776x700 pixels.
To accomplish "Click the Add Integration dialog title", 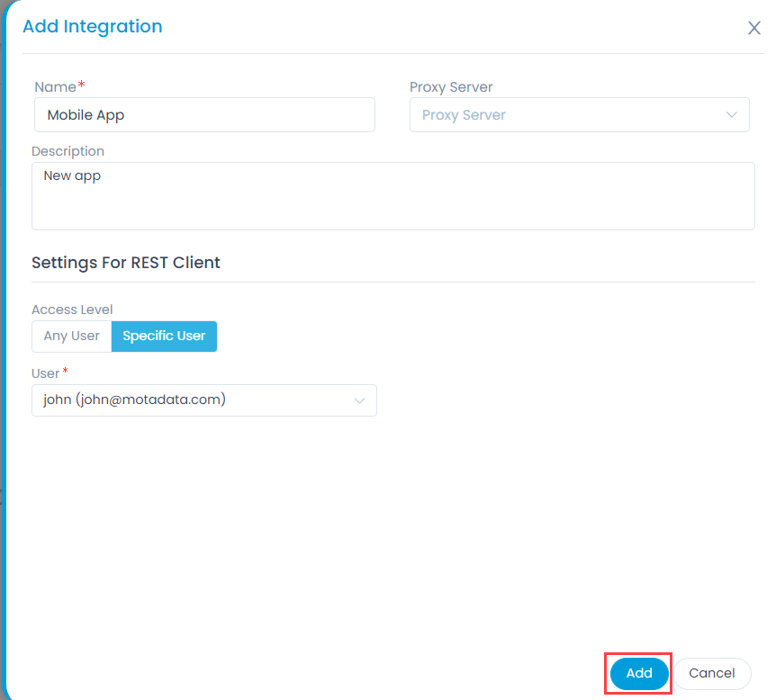I will (92, 26).
